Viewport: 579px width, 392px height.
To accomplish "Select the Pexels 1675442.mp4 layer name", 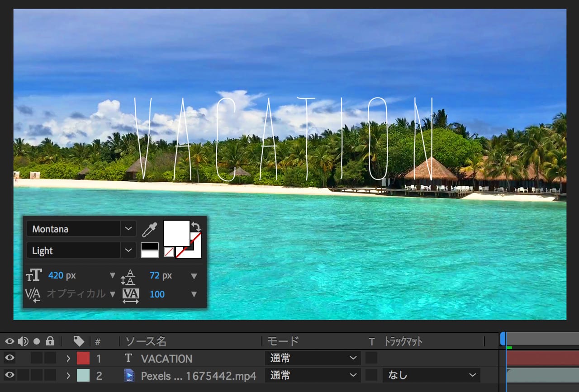I will pyautogui.click(x=198, y=376).
